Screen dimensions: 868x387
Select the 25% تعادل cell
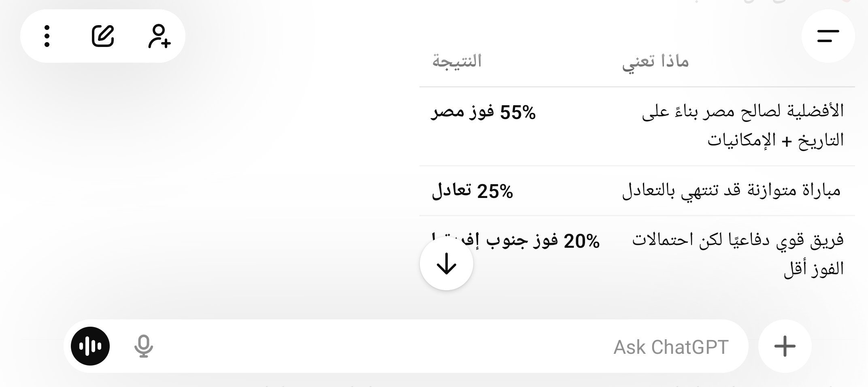(472, 191)
